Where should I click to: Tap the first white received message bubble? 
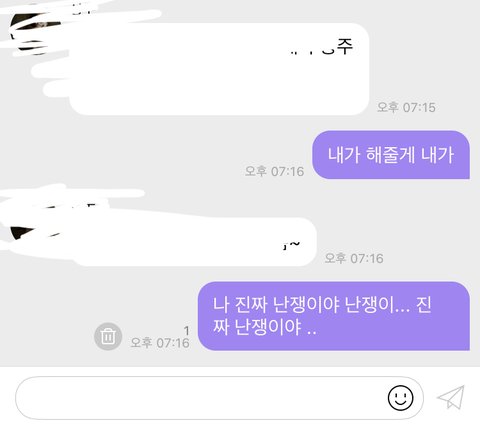tap(219, 69)
